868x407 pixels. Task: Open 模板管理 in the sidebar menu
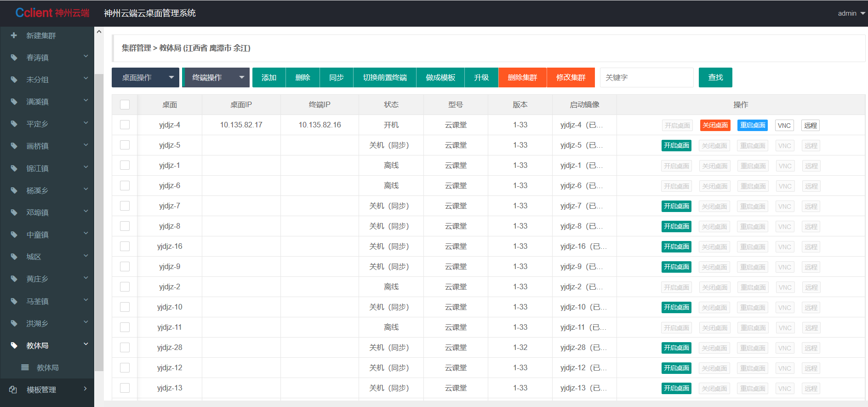pyautogui.click(x=41, y=390)
